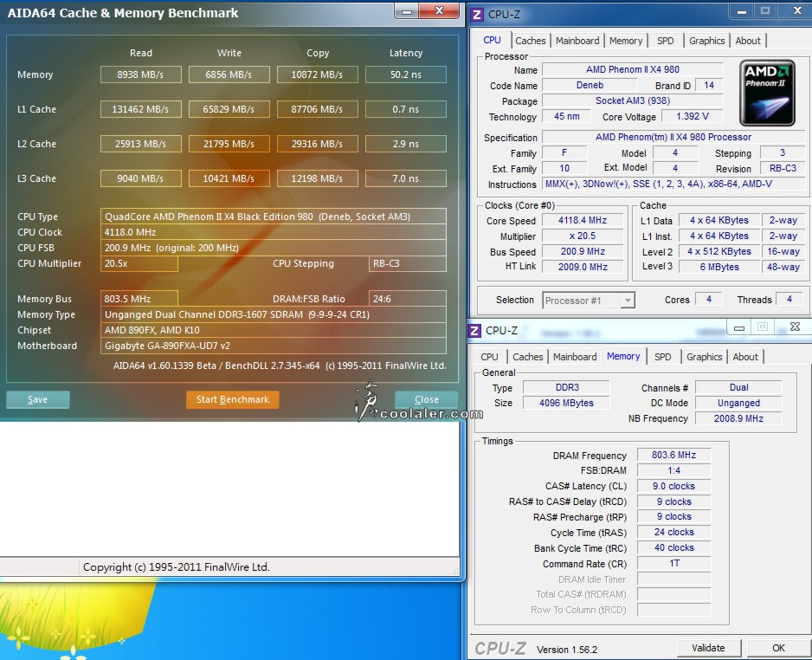Click the Memory Size value 4096 MBytes

click(566, 403)
